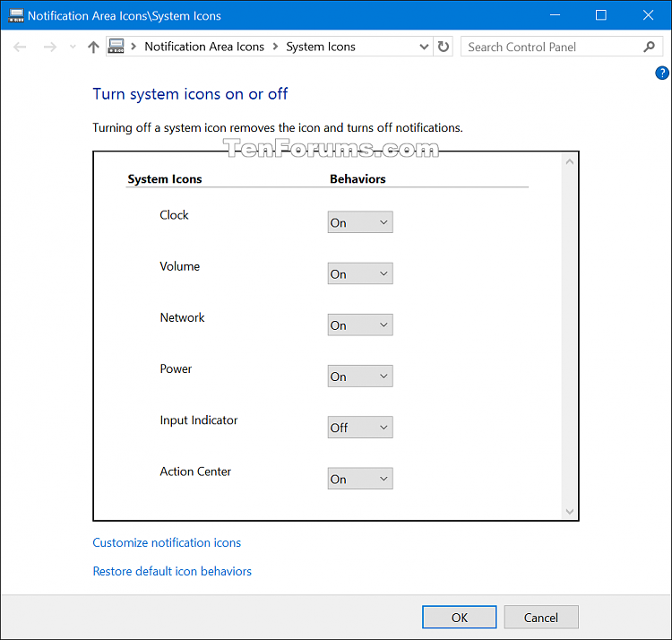Screen dimensions: 672x640
Task: Click the Action Center label
Action: (x=195, y=471)
